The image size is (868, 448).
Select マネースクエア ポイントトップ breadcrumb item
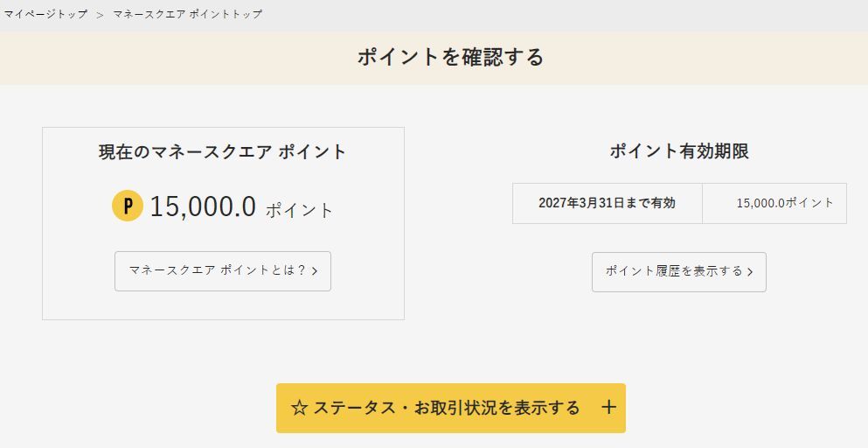click(187, 15)
